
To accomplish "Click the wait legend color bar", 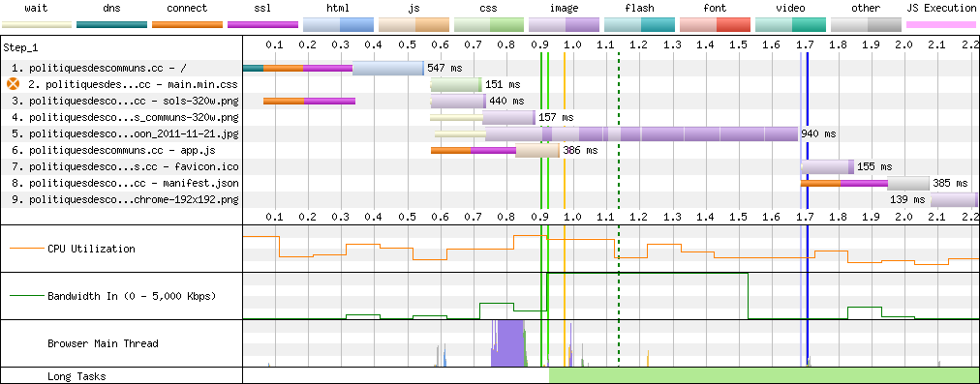I will 37,25.
